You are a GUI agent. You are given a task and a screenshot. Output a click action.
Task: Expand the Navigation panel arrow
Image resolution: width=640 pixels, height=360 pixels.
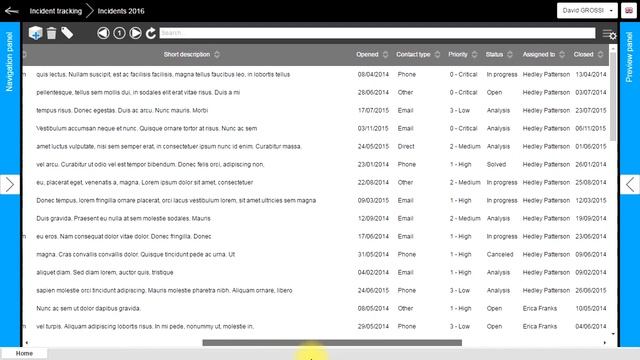click(x=10, y=184)
